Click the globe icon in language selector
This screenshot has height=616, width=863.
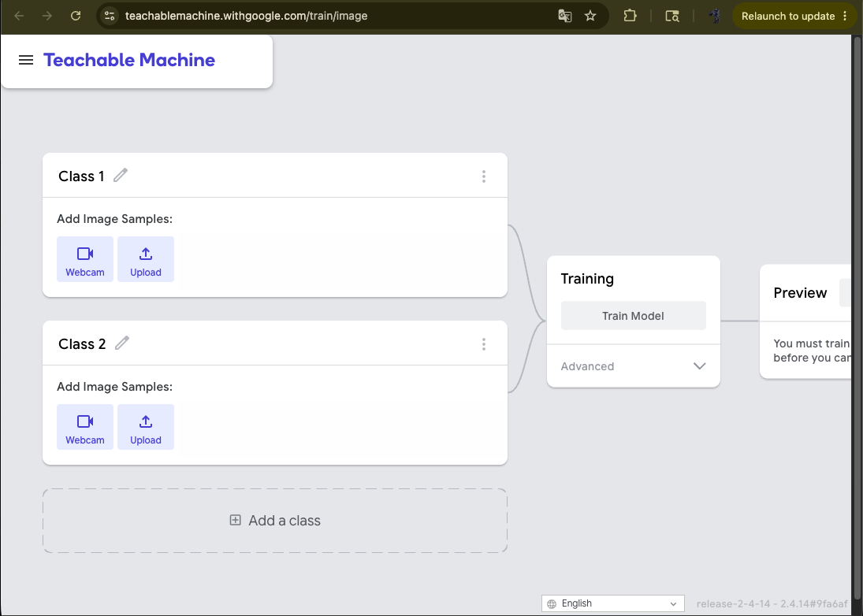[x=552, y=604]
